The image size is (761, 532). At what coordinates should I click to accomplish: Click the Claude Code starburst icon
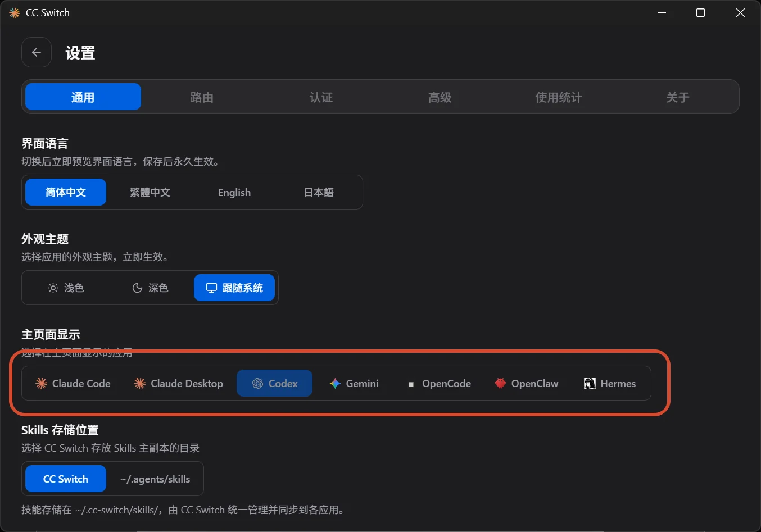(41, 384)
